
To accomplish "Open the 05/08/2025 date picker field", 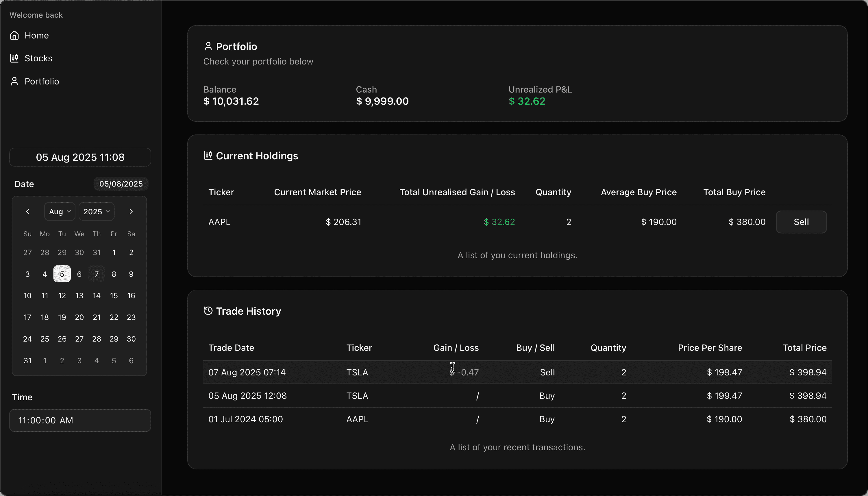I will tap(121, 184).
